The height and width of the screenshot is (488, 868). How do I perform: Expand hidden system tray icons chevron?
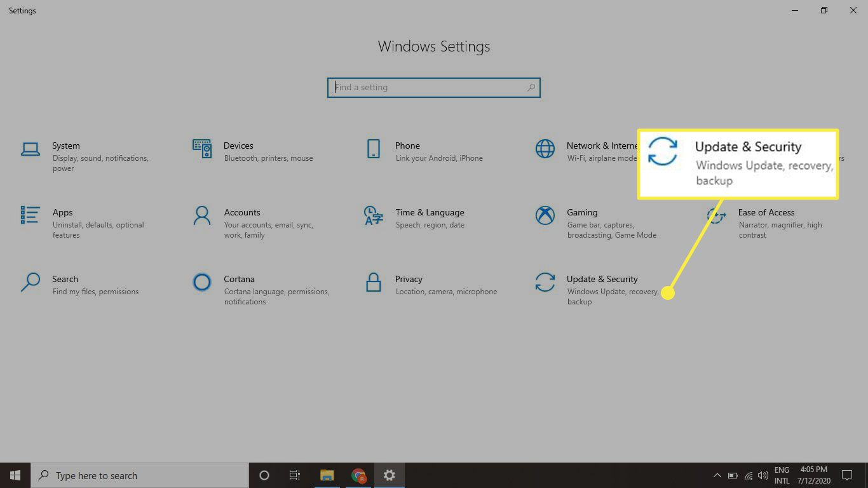click(717, 475)
